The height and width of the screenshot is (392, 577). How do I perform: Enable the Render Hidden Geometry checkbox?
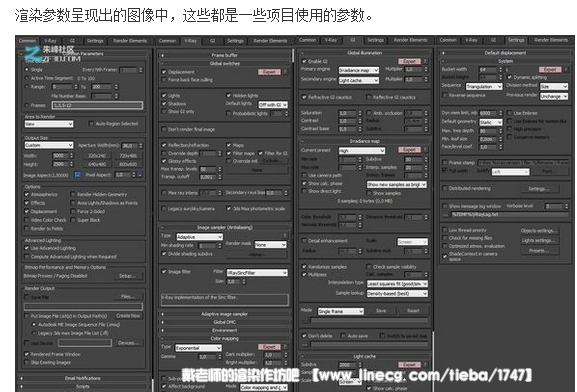[x=73, y=194]
